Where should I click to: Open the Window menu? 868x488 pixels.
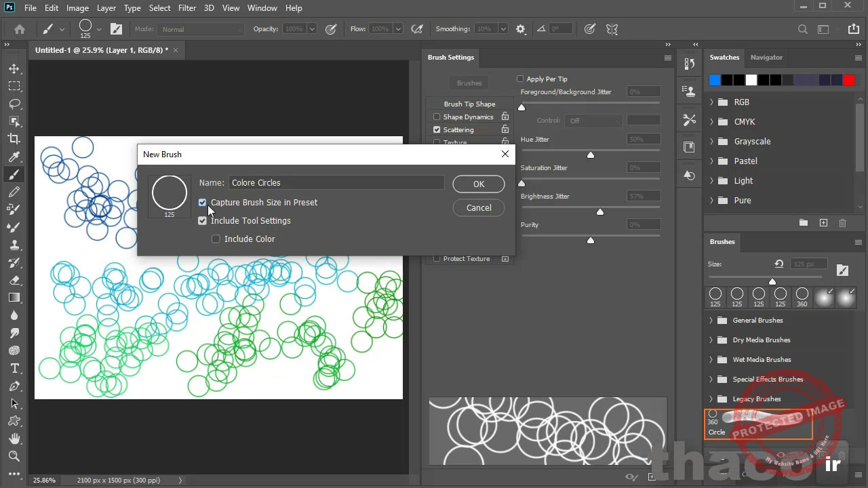(x=262, y=8)
